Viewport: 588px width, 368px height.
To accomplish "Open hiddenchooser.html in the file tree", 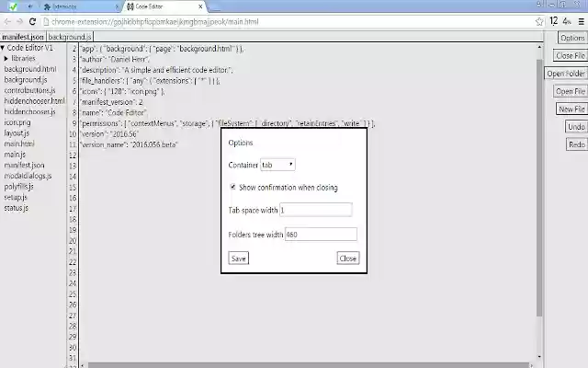I will pyautogui.click(x=35, y=101).
